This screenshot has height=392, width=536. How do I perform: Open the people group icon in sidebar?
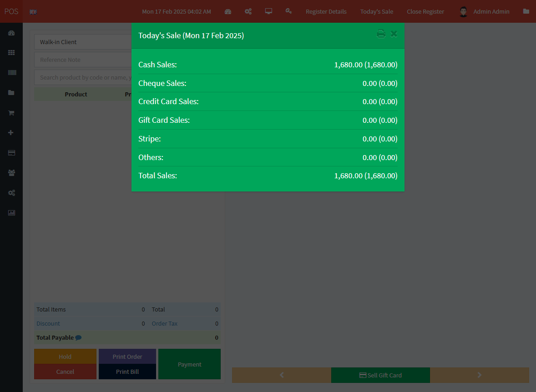click(x=11, y=173)
